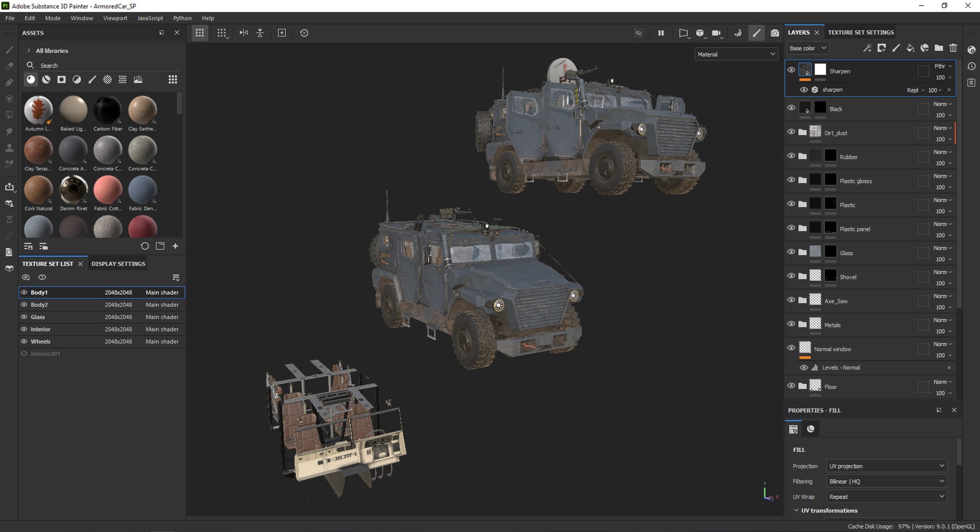Viewport: 980px width, 532px height.
Task: Open the Filtering Bilinear HQ dropdown
Action: 886,481
